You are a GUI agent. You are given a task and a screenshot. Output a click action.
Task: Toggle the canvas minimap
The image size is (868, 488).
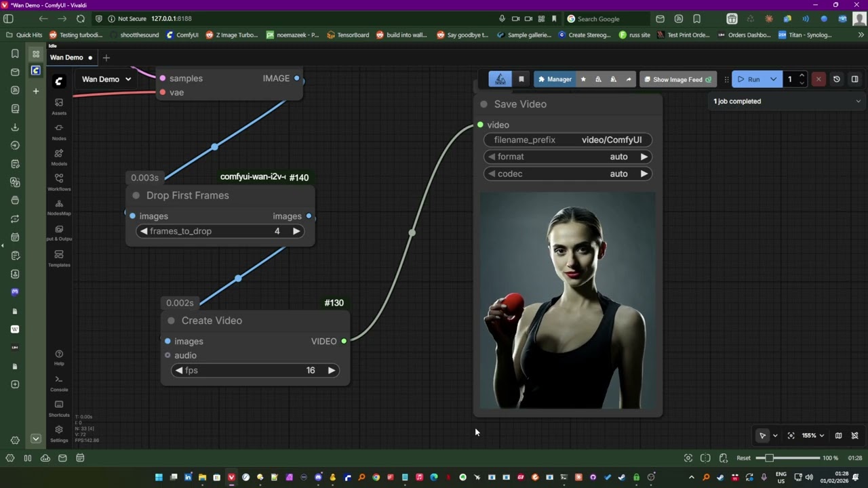[839, 436]
